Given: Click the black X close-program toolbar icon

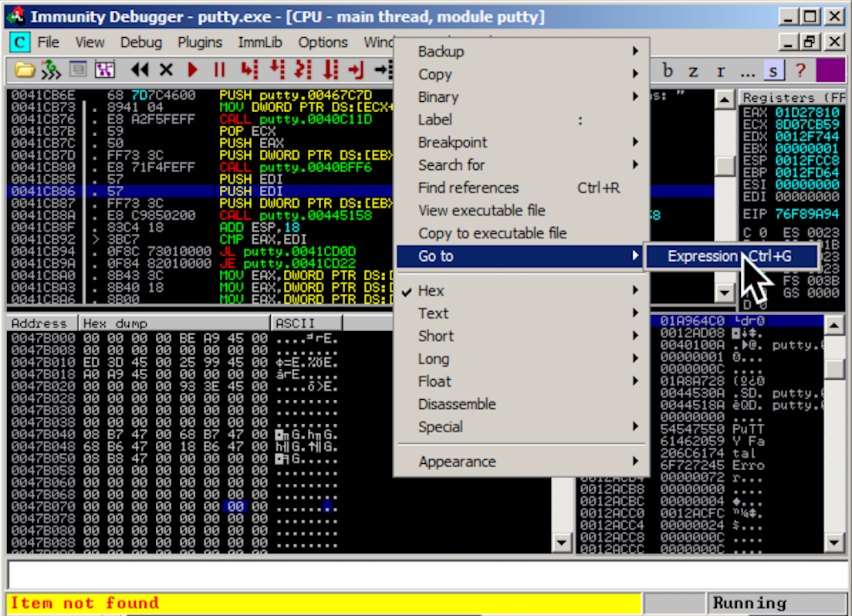Looking at the screenshot, I should tap(166, 71).
